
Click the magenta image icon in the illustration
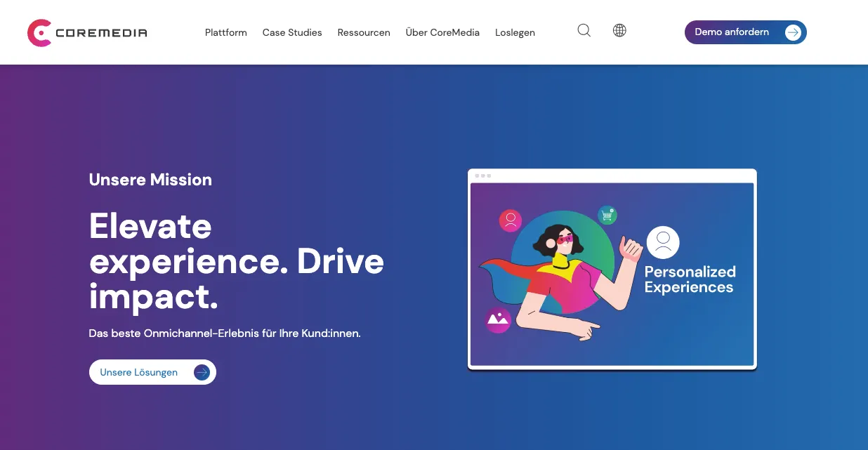(x=497, y=320)
